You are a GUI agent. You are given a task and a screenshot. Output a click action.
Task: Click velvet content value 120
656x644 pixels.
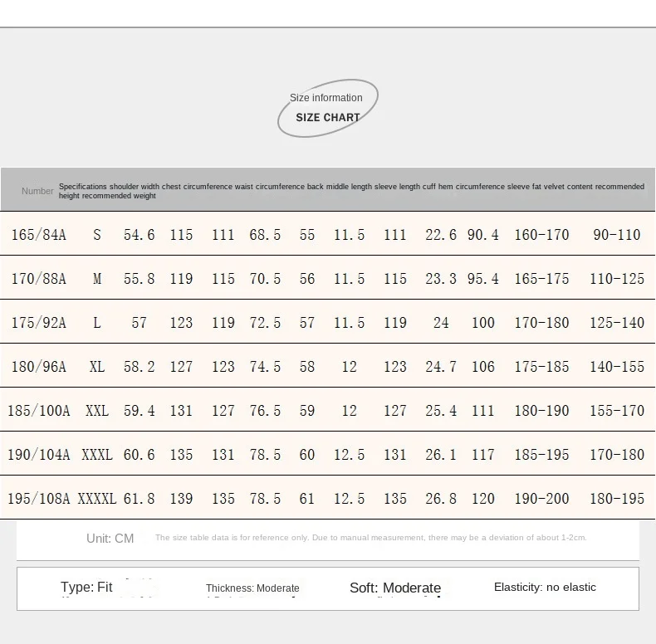click(482, 499)
